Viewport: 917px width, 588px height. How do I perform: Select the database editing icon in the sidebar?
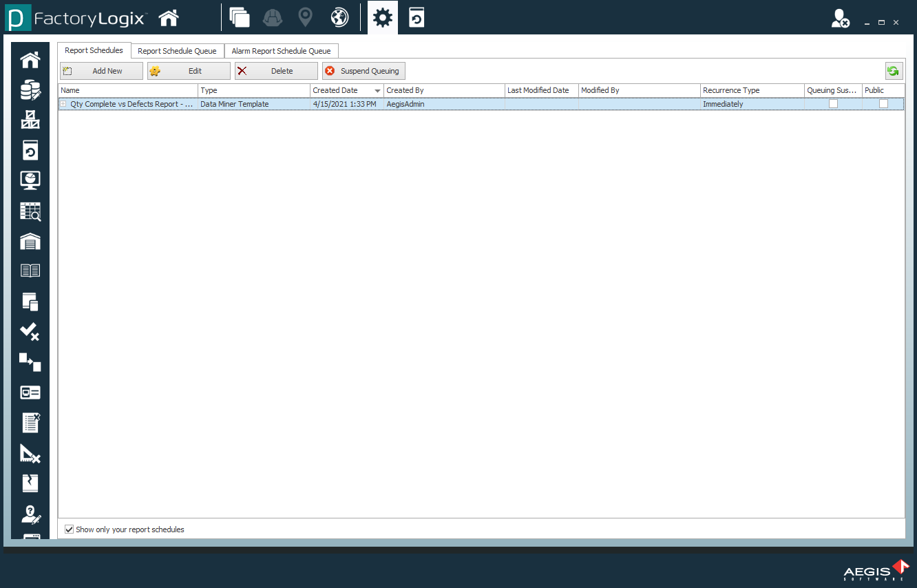point(30,88)
